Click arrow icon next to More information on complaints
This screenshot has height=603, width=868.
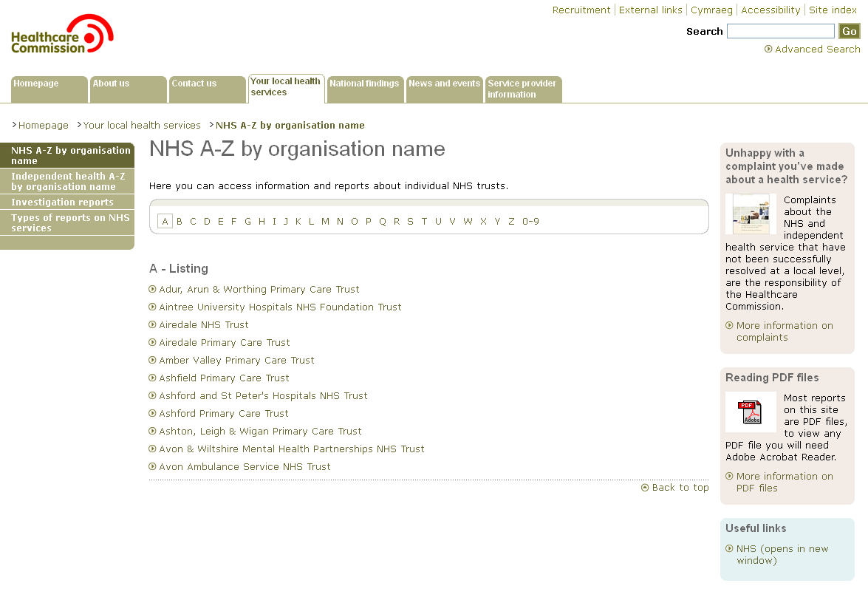[729, 326]
